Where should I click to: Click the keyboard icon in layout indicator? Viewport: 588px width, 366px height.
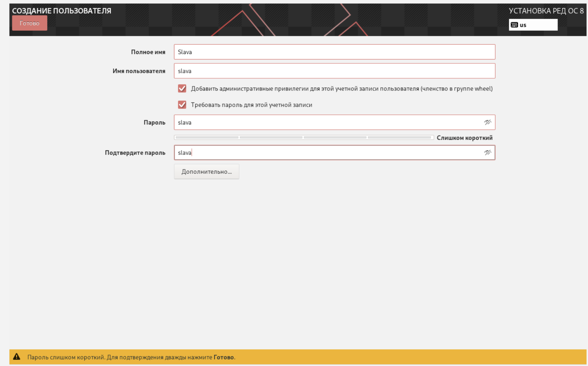(x=514, y=25)
